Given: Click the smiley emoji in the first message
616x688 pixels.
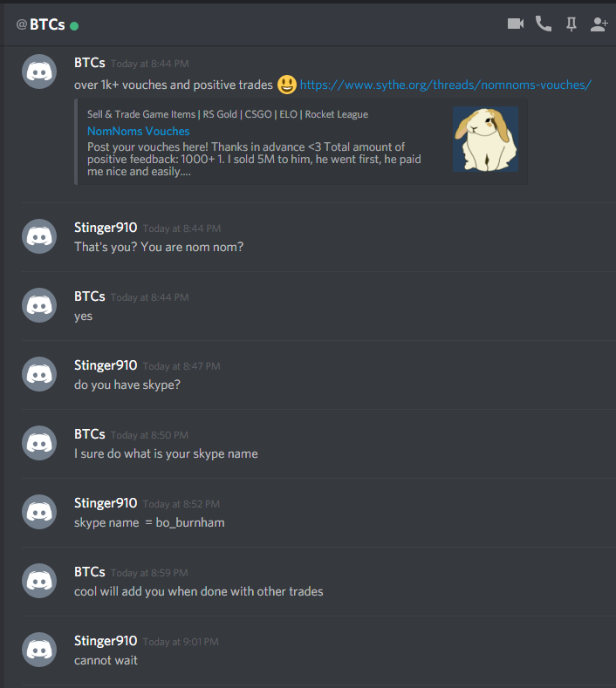Looking at the screenshot, I should [x=287, y=85].
